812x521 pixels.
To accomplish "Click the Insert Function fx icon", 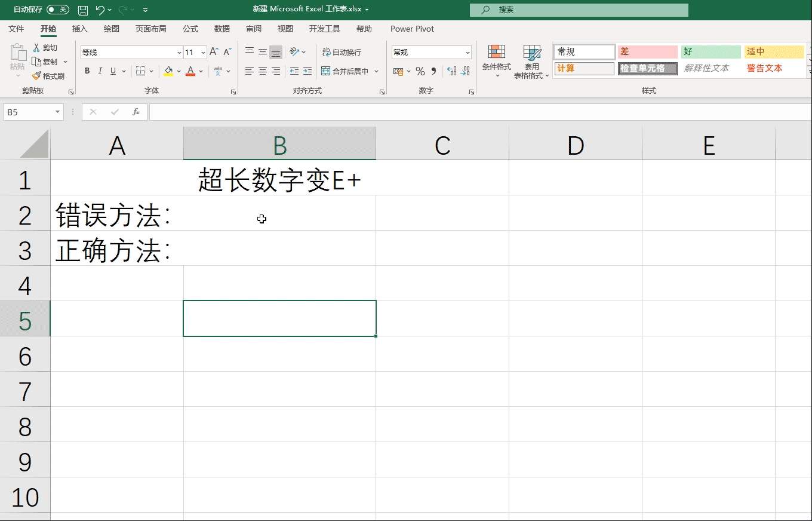I will click(136, 112).
